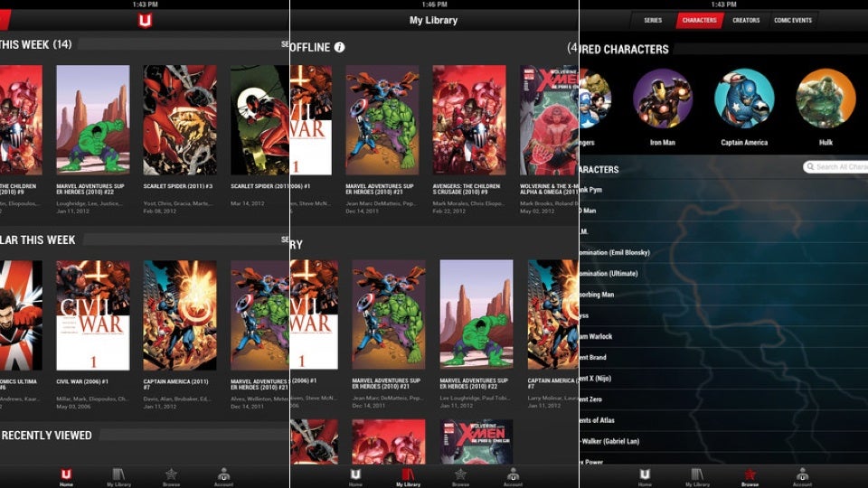The width and height of the screenshot is (868, 488).
Task: Tap the Home icon on the Characters screen
Action: coord(645,476)
